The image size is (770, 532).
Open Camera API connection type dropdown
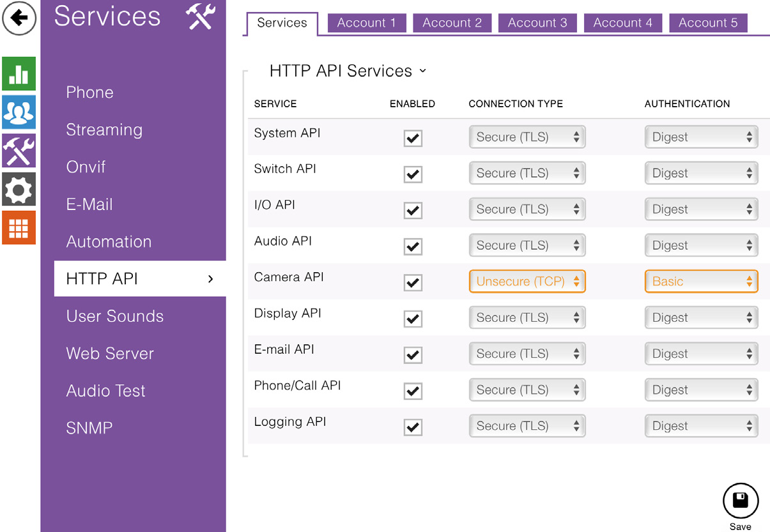pyautogui.click(x=527, y=282)
